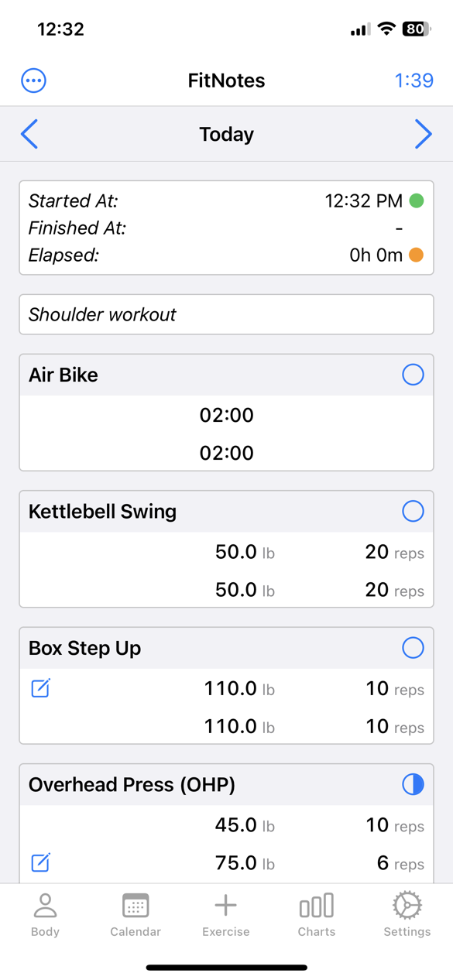453x980 pixels.
Task: Toggle Overhead Press half-filled completion circle
Action: (413, 784)
